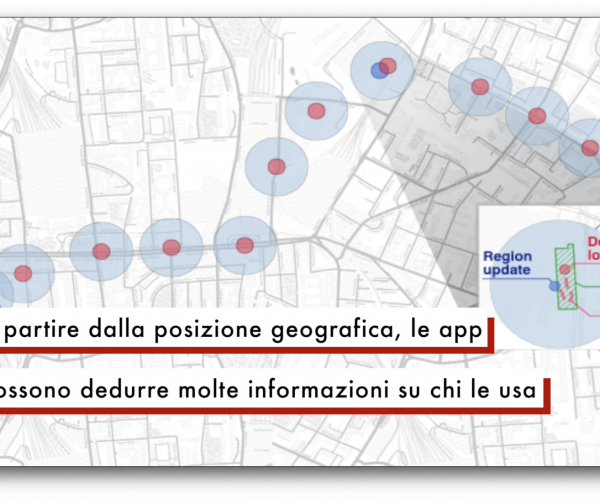This screenshot has height=500, width=600.
Task: Select the small blue dot inside the inset diagram
Action: click(x=554, y=286)
